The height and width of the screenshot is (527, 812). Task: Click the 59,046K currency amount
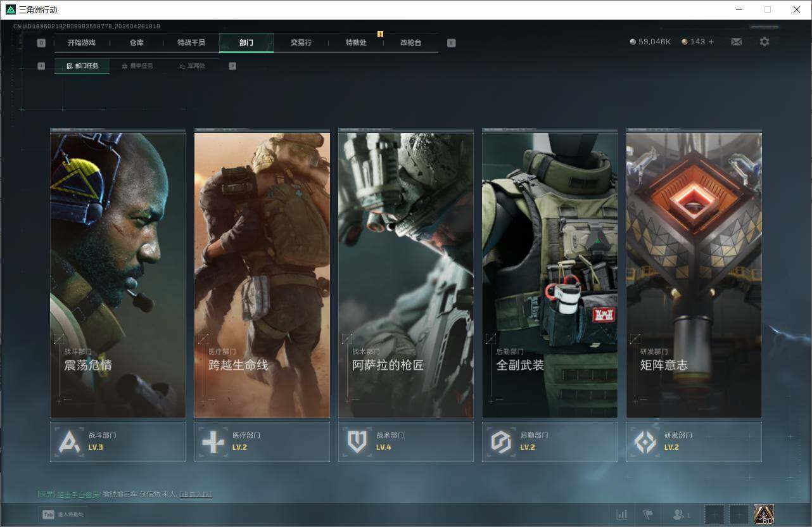[655, 42]
